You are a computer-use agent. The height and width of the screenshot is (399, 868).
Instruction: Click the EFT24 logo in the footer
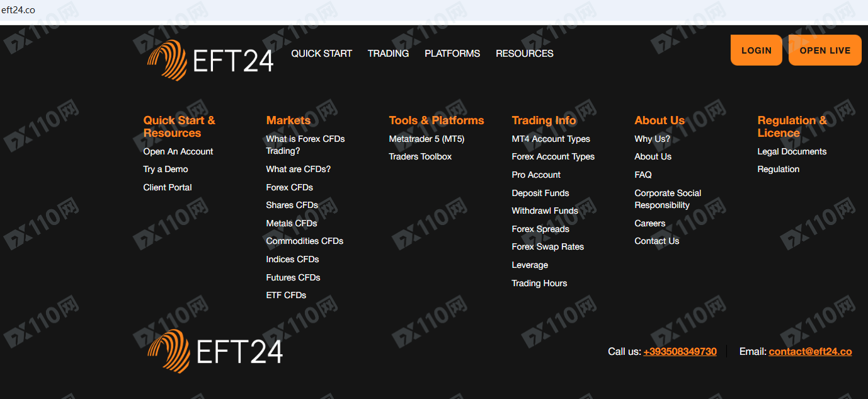(x=215, y=351)
